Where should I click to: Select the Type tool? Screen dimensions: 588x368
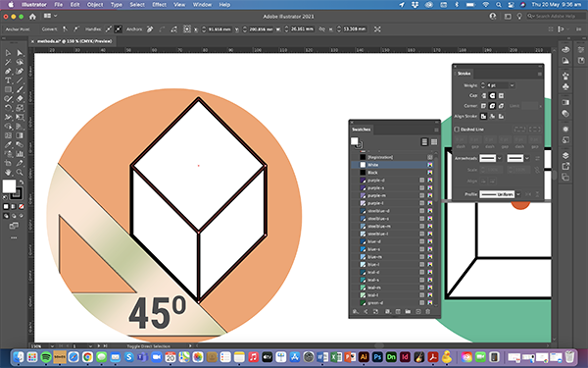[x=8, y=80]
